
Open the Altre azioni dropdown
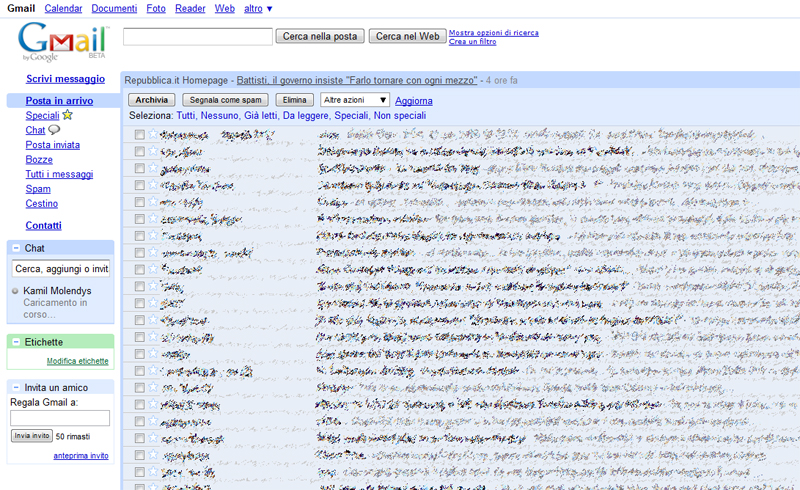point(355,100)
